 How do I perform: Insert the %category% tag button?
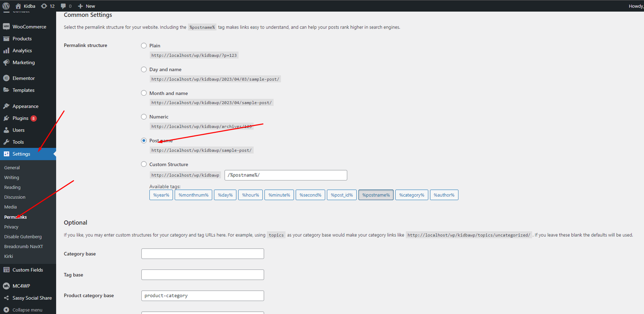pyautogui.click(x=411, y=195)
